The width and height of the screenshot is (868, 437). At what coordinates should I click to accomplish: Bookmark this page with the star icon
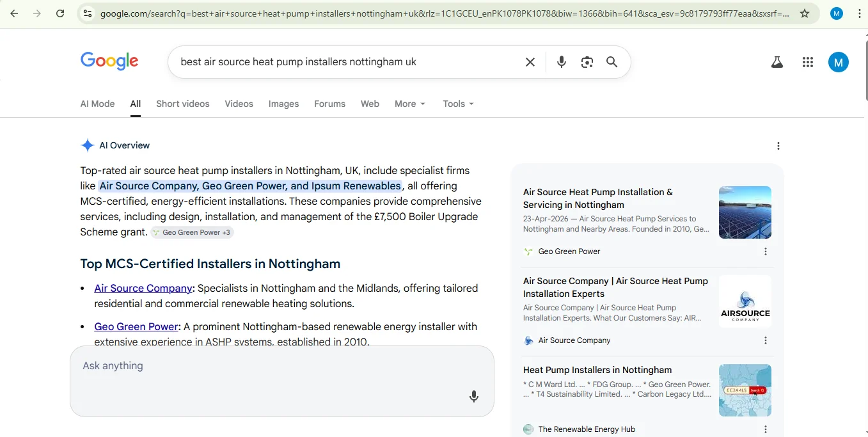pos(805,13)
